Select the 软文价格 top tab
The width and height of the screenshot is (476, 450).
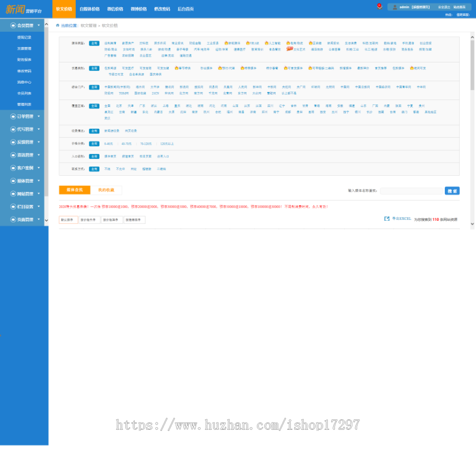[64, 9]
